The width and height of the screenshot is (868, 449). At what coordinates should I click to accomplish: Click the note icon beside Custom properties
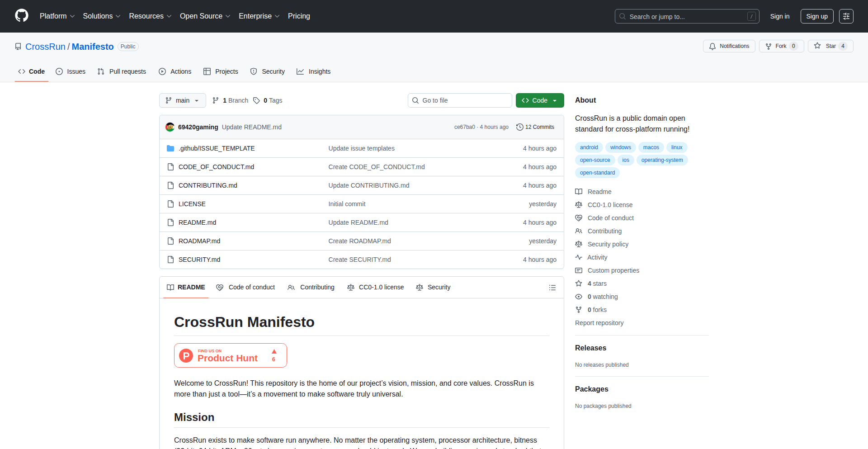579,270
